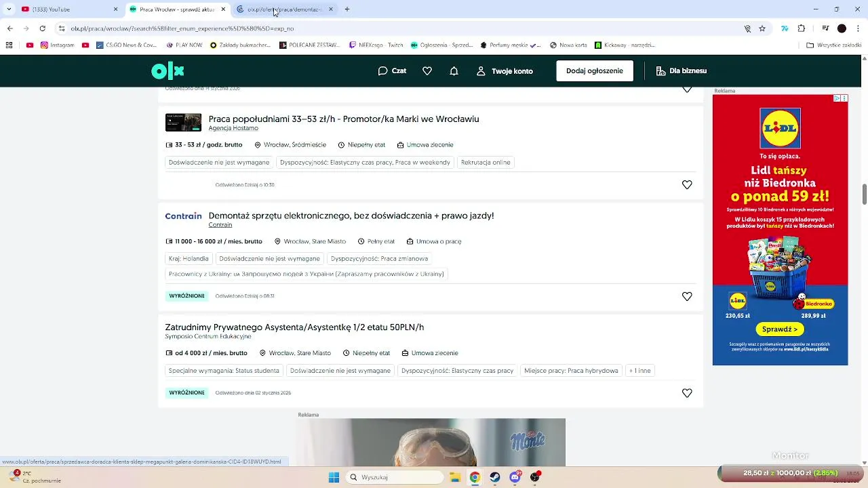Open the AdChoices icon on Lidl ad
Image resolution: width=868 pixels, height=488 pixels.
tap(837, 98)
